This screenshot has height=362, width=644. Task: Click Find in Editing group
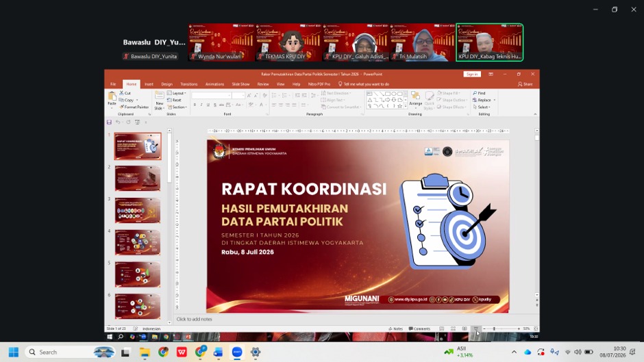(480, 93)
